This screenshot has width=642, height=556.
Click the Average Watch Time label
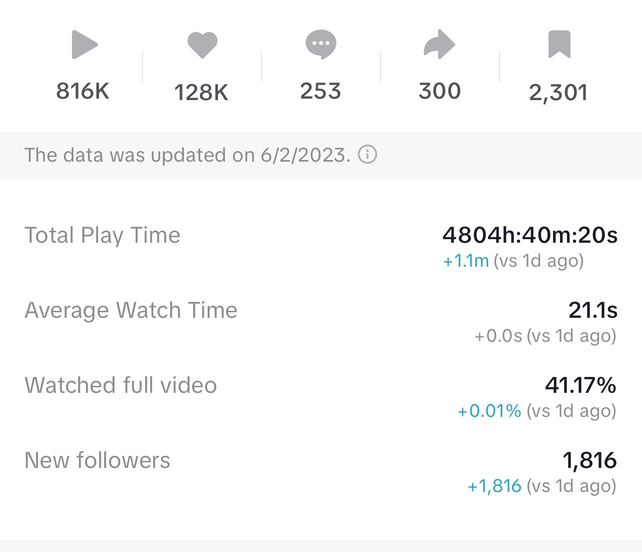click(x=131, y=310)
